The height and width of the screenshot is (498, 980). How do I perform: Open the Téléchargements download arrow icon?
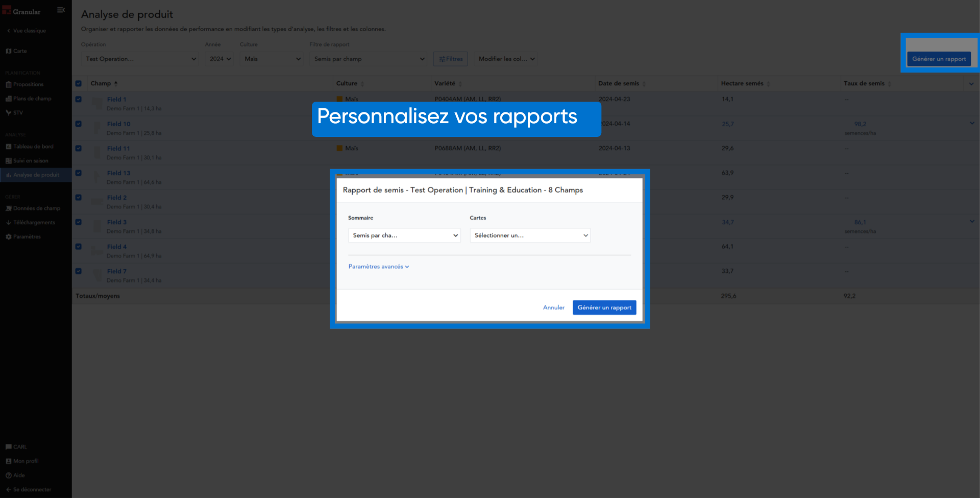click(9, 223)
